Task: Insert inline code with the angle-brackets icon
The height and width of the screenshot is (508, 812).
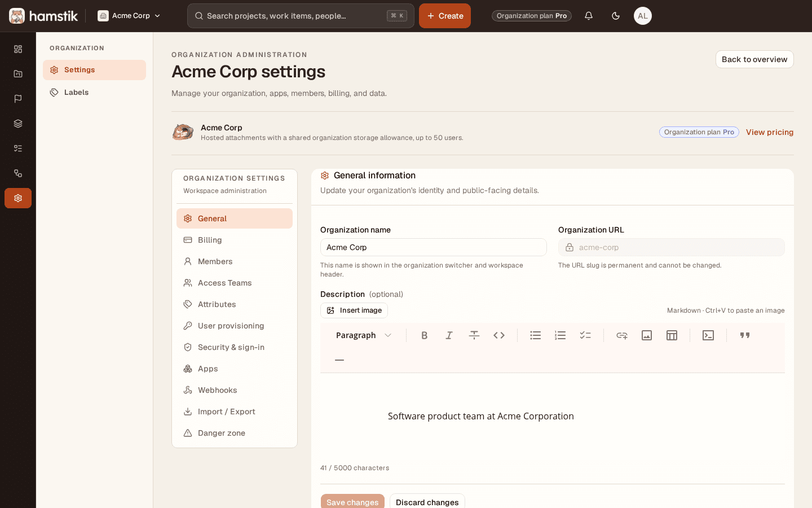Action: pyautogui.click(x=499, y=335)
